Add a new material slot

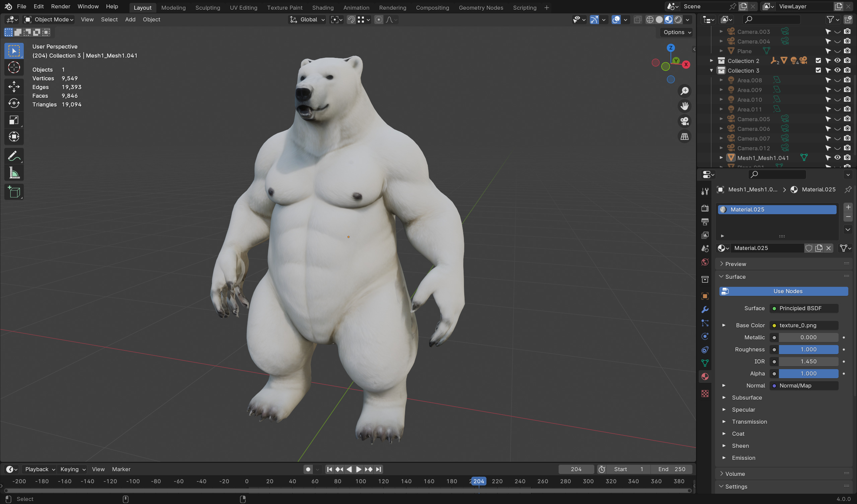click(848, 207)
